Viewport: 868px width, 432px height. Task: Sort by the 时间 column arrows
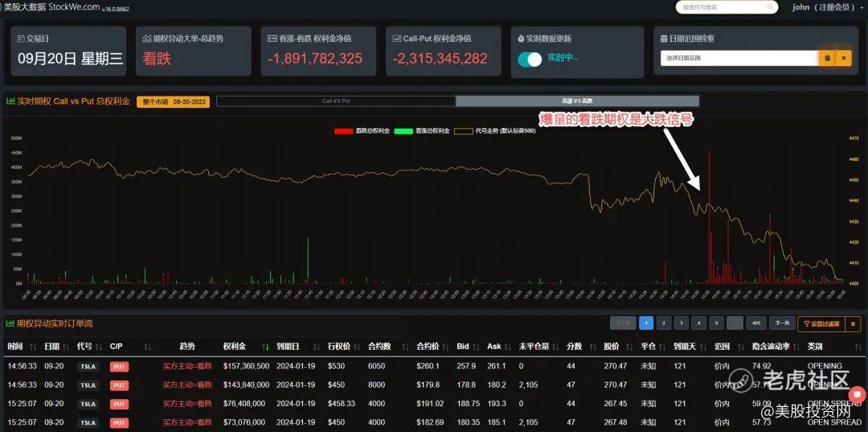[x=33, y=347]
